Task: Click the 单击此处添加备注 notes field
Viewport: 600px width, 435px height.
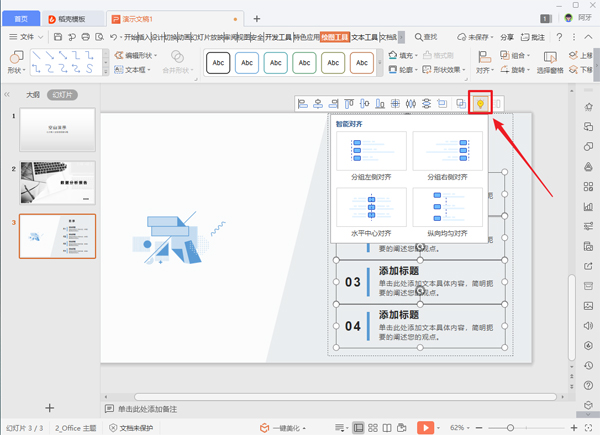Action: coord(155,409)
